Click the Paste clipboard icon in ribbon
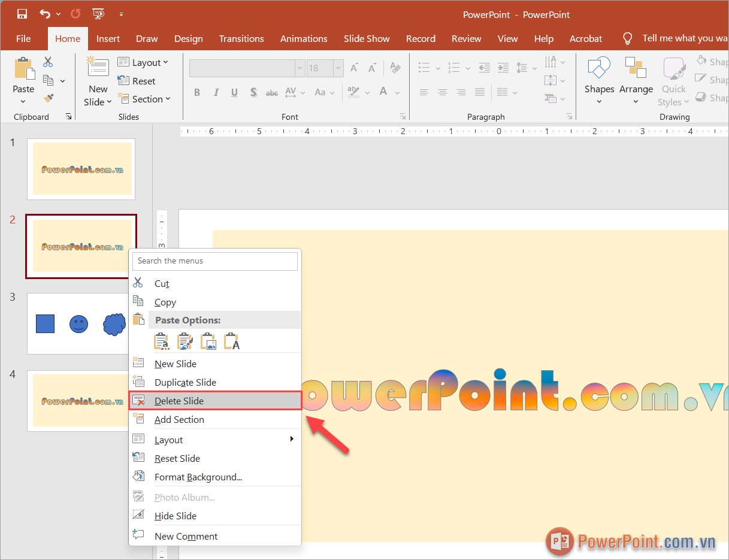The height and width of the screenshot is (560, 729). (24, 68)
